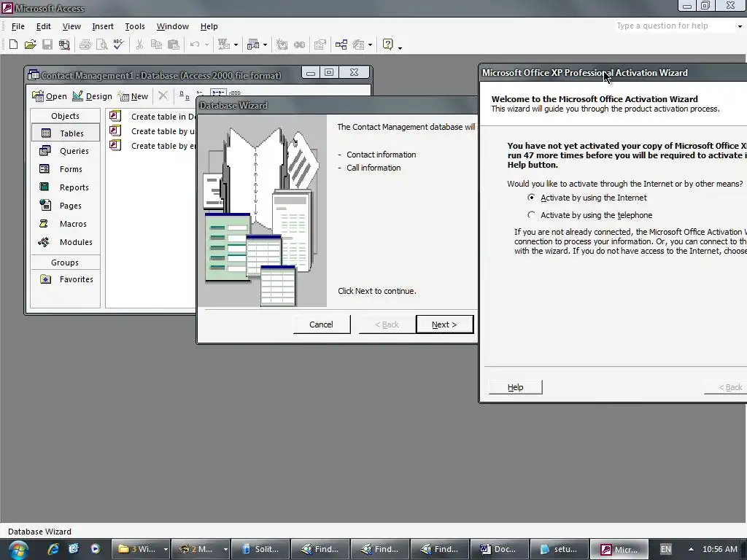Switch to the Word document taskbar button
Viewport: 747px width, 560px height.
tap(500, 549)
